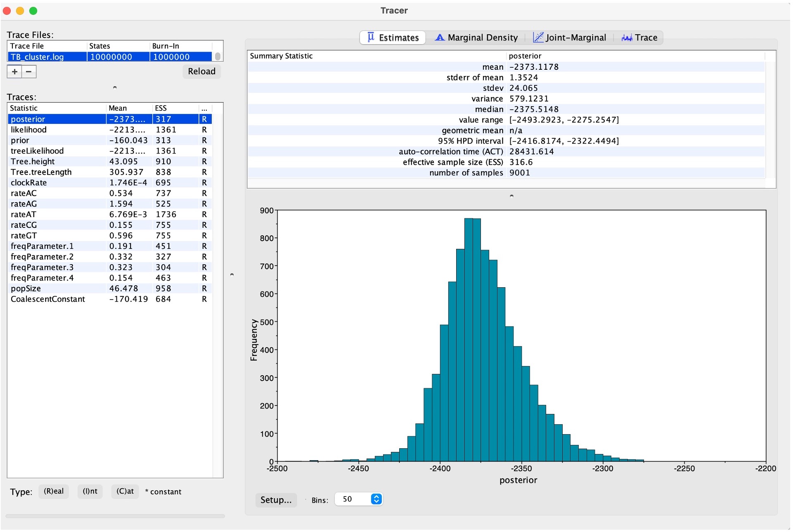Select the Tree.height trace row
This screenshot has height=532, width=793.
click(110, 161)
